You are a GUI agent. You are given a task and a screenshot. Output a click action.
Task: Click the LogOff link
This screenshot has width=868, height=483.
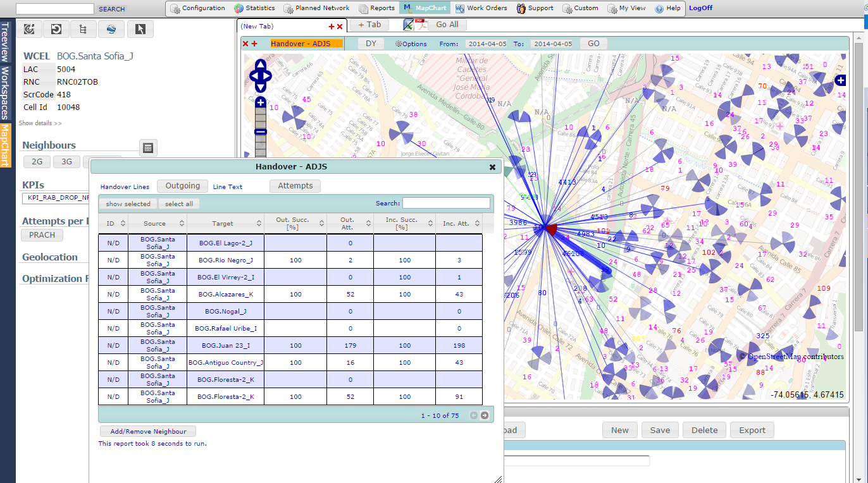(700, 8)
